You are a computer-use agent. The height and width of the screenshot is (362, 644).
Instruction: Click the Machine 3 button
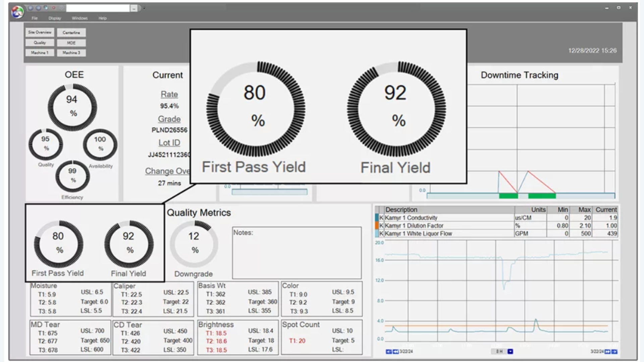click(x=71, y=53)
